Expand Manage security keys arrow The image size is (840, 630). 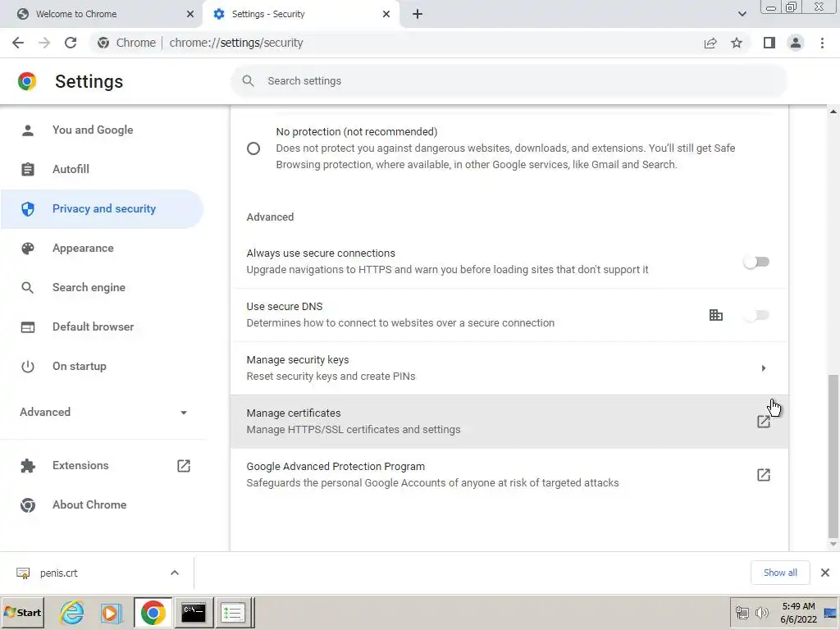click(x=764, y=368)
